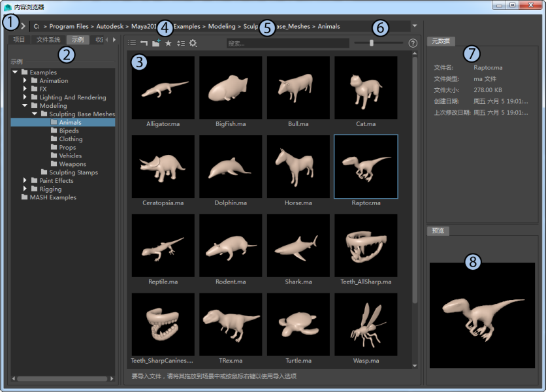Collapse the Examples tree node
Viewport: 546px width, 392px height.
coord(15,72)
